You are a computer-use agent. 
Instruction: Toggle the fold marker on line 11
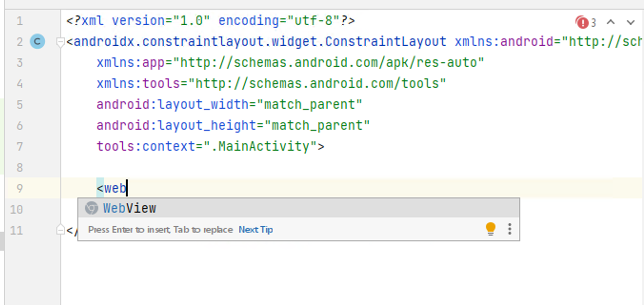pos(60,230)
